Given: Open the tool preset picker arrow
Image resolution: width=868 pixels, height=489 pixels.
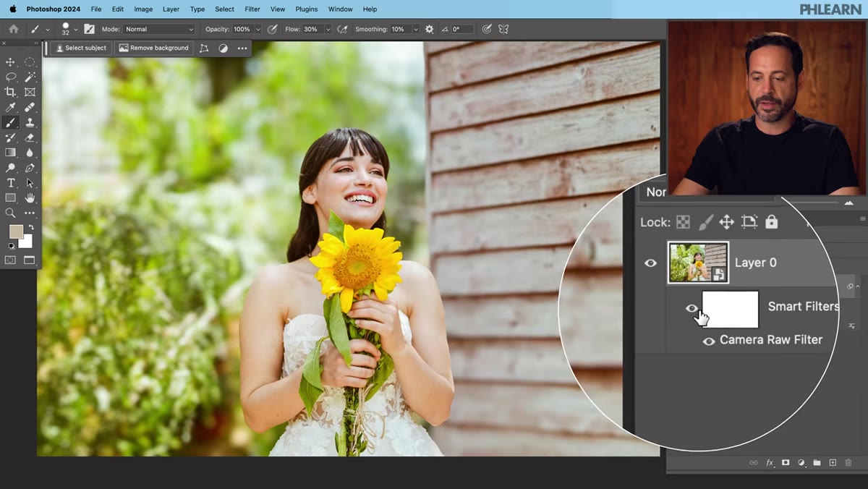Looking at the screenshot, I should (48, 30).
